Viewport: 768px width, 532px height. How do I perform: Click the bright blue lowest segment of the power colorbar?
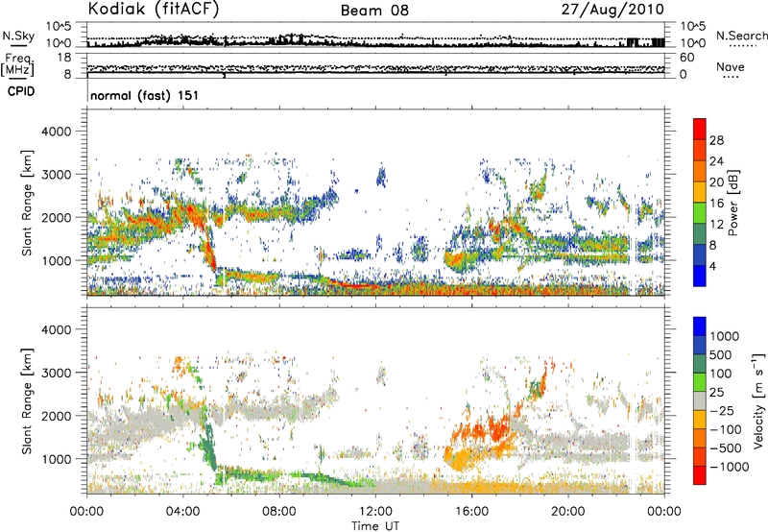(700, 276)
